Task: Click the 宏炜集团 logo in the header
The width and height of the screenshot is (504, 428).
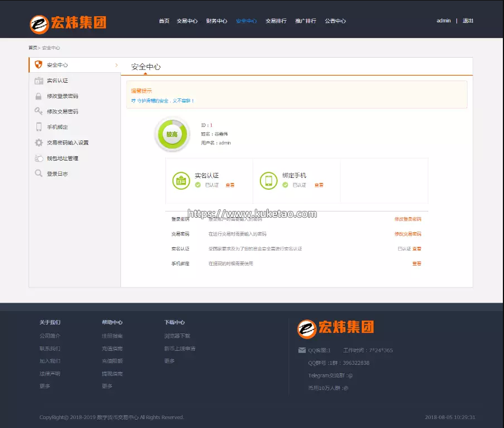Action: [x=68, y=23]
